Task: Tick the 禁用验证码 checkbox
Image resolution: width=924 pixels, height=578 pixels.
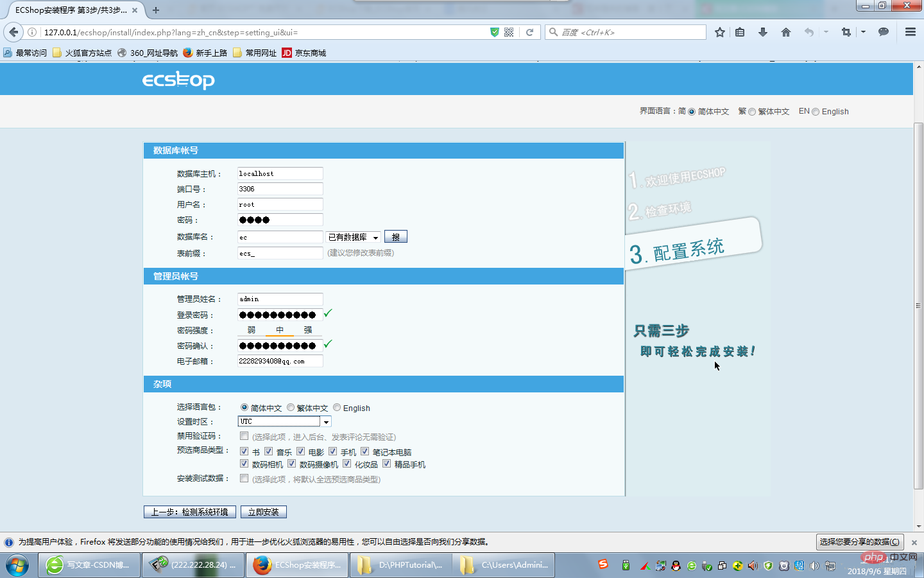Action: (244, 436)
